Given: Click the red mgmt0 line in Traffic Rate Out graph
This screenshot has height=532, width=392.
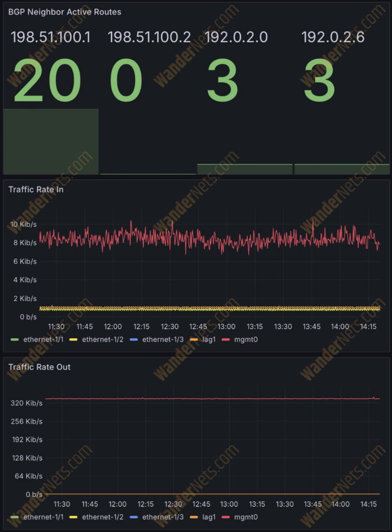Looking at the screenshot, I should point(208,399).
